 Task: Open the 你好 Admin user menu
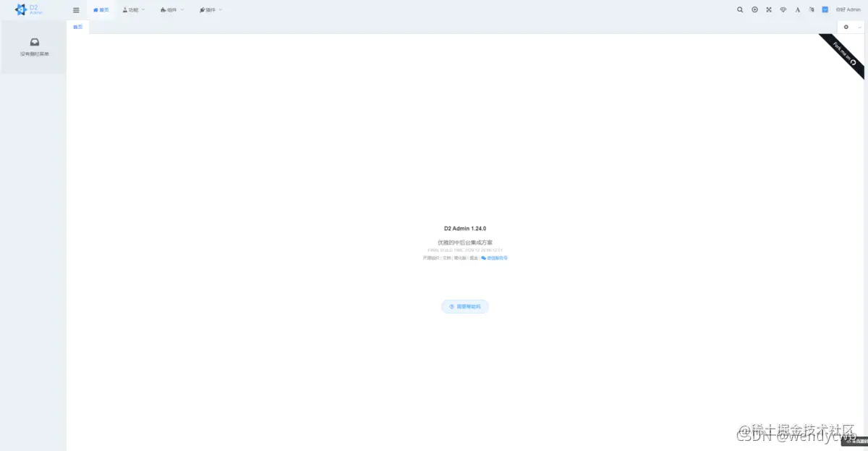848,10
